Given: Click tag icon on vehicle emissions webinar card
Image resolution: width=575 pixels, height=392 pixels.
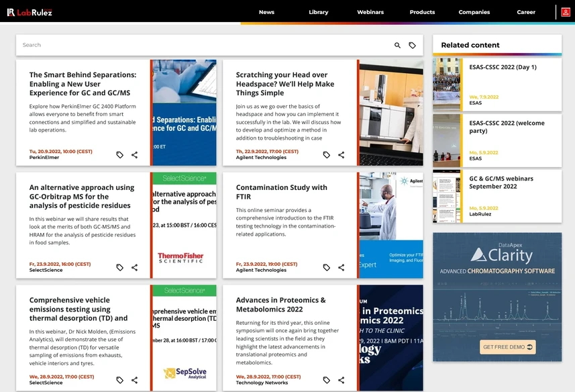Looking at the screenshot, I should click(x=119, y=380).
